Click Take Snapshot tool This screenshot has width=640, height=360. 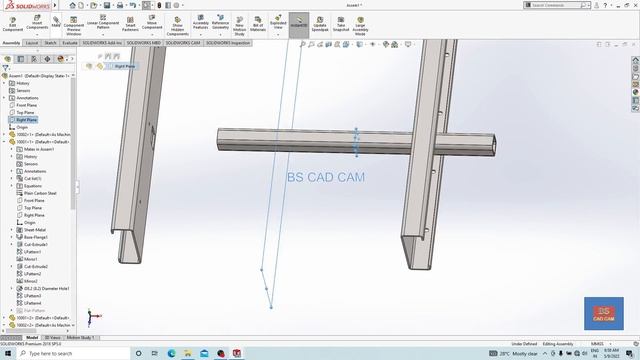coord(341,24)
